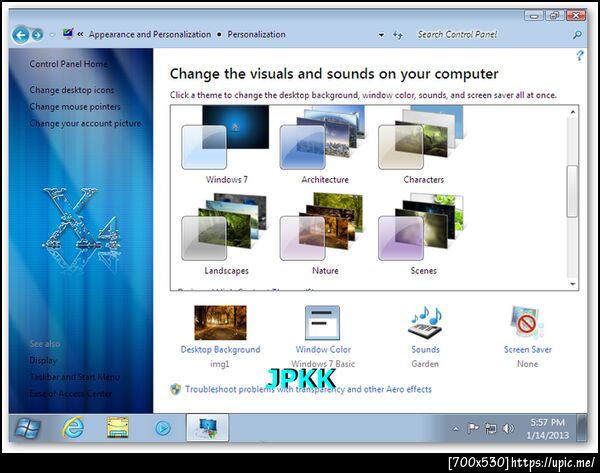Click the Personalization breadcrumb
Image resolution: width=600 pixels, height=473 pixels.
point(256,34)
